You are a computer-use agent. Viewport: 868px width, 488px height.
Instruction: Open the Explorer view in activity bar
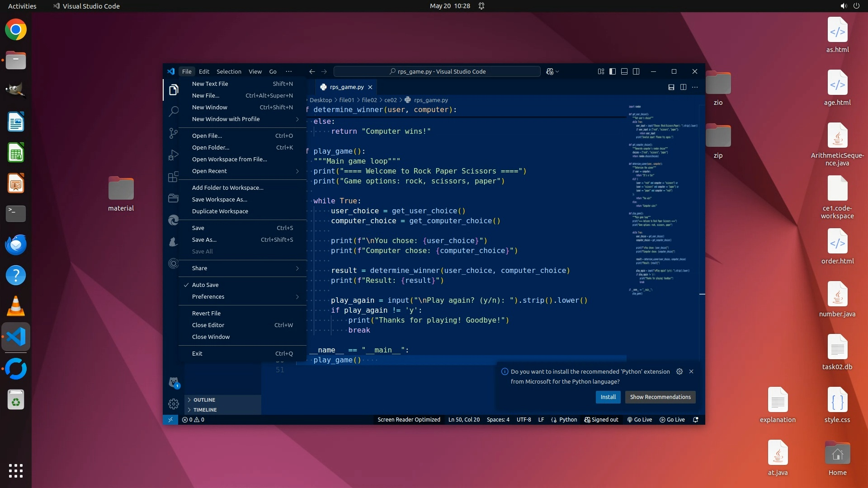point(174,90)
